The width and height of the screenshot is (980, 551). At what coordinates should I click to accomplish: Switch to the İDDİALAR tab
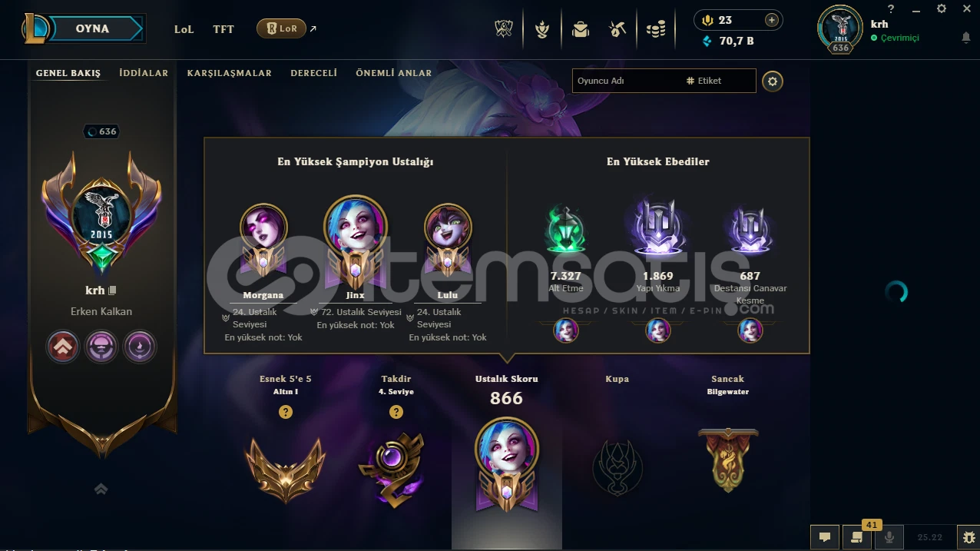144,73
